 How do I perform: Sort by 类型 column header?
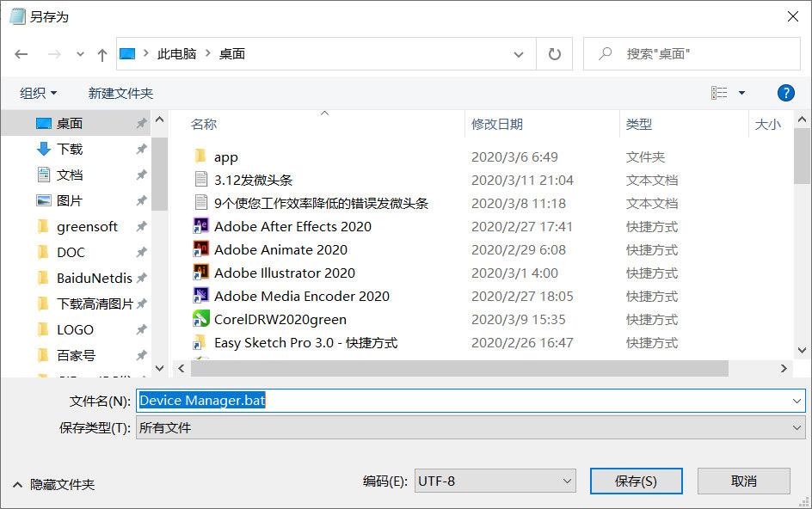[638, 125]
